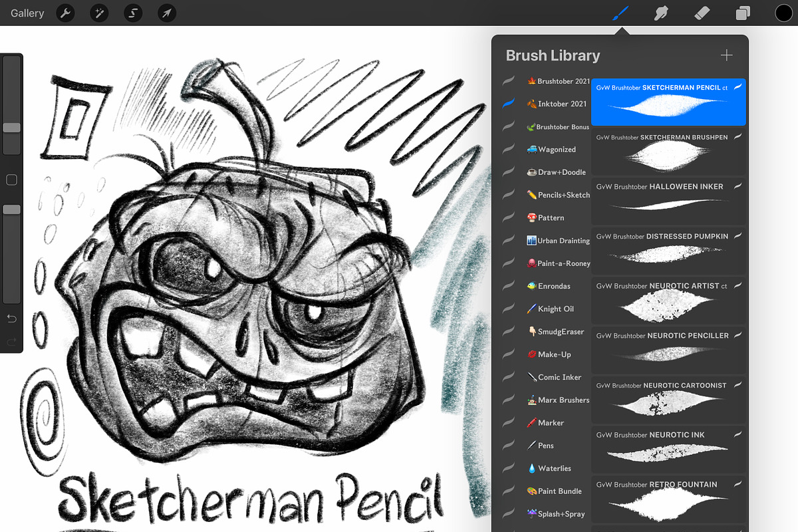Viewport: 798px width, 532px height.
Task: Click the Brush Library title
Action: click(x=553, y=56)
